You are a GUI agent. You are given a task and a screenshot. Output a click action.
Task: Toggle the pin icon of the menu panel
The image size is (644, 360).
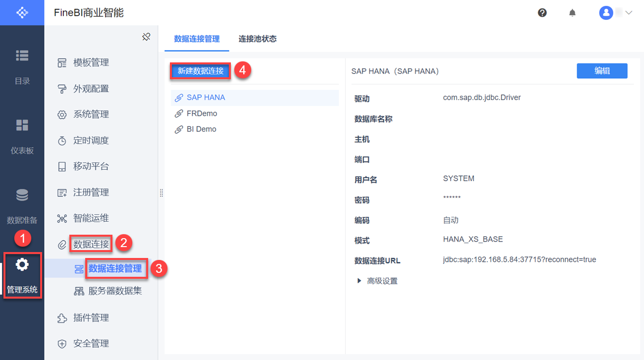(146, 37)
